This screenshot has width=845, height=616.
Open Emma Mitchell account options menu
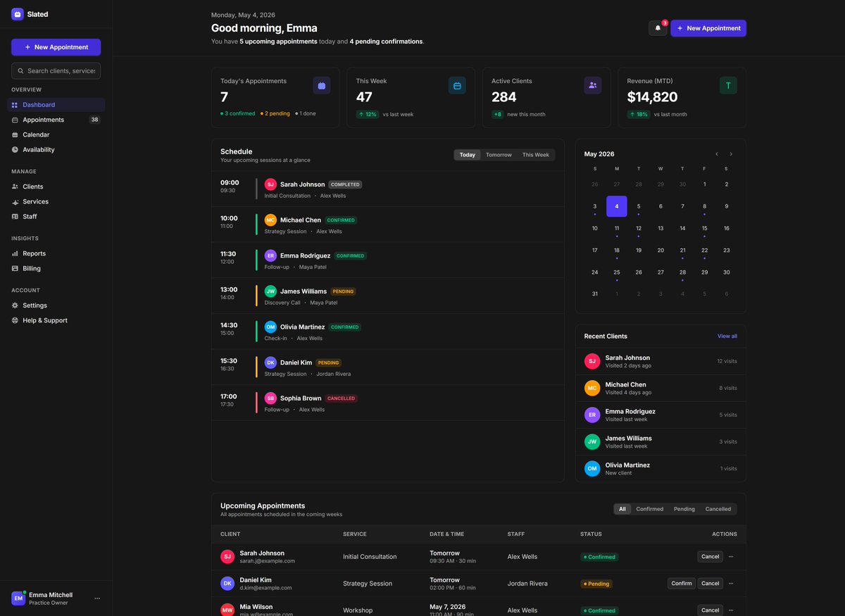point(97,598)
